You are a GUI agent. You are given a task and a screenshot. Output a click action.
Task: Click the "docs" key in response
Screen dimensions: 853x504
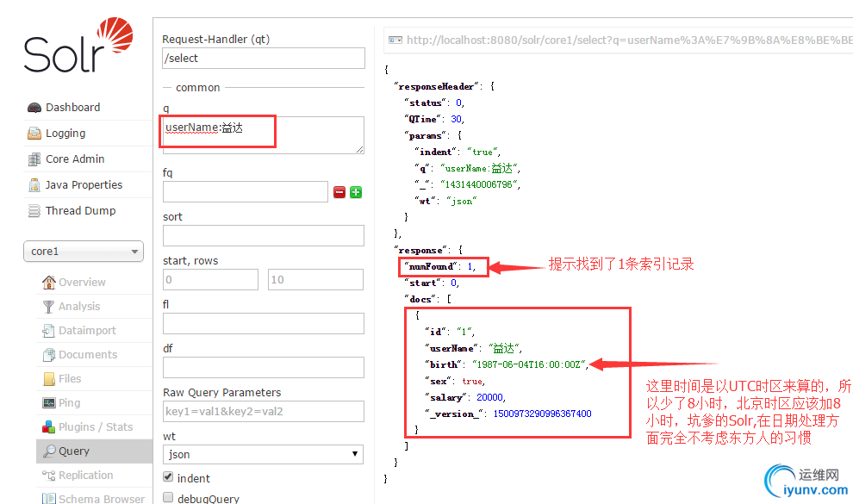click(420, 299)
